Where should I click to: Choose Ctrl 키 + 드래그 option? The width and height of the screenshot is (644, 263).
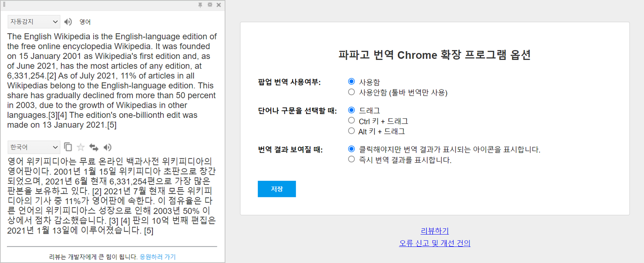click(351, 121)
